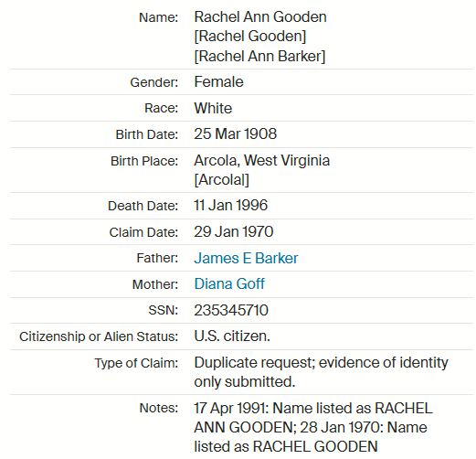The image size is (476, 459).
Task: Click the SSN number 235345710
Action: coord(231,310)
